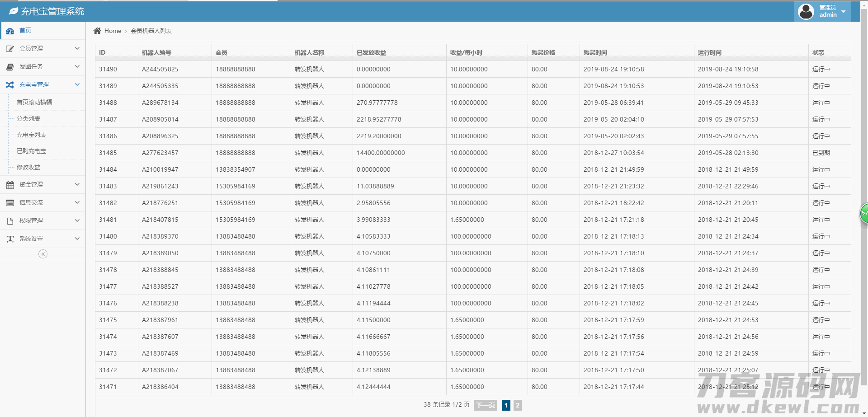Open 首页滚动横幅 submenu item
Screen dimensions: 868x417
34,102
